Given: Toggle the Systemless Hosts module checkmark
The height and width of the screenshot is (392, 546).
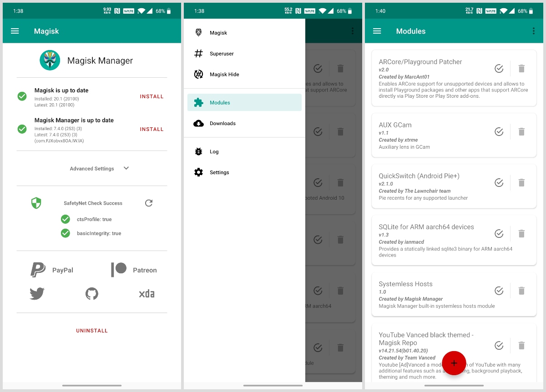Looking at the screenshot, I should click(499, 291).
